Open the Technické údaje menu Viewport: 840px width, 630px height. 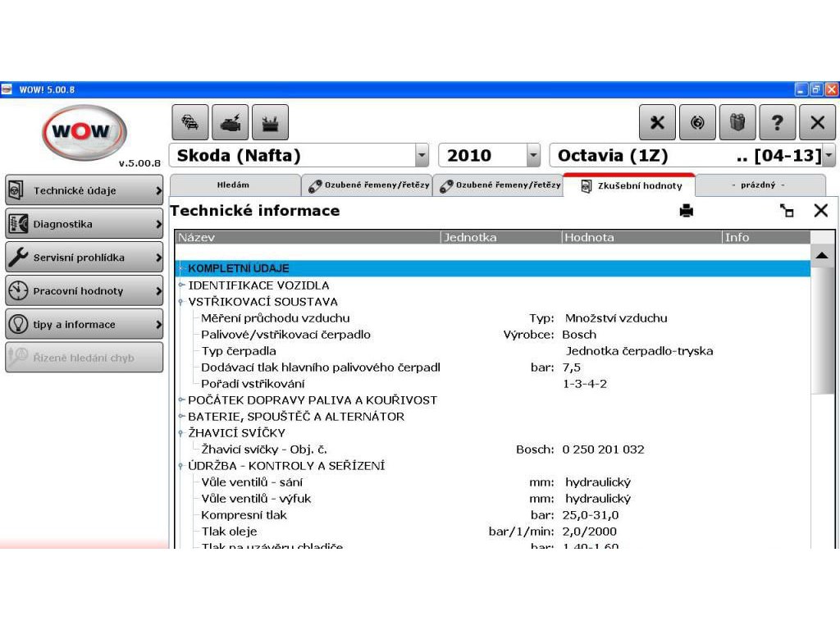84,190
